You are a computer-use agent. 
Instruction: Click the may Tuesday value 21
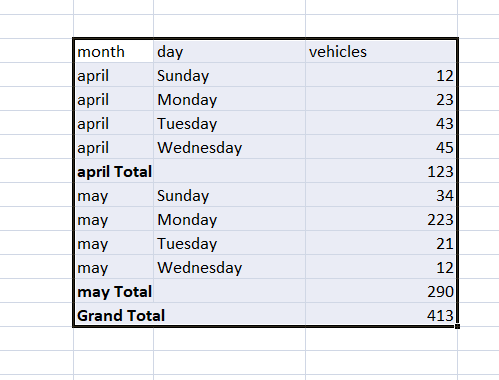click(x=381, y=243)
